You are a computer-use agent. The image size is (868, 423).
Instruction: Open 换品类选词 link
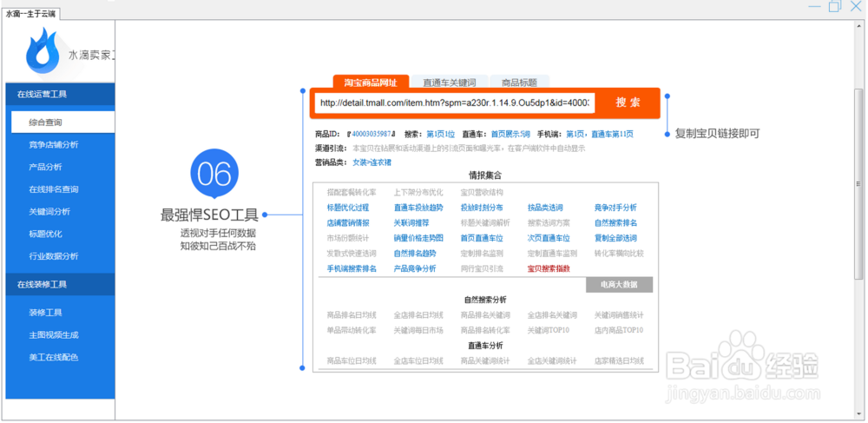click(545, 208)
